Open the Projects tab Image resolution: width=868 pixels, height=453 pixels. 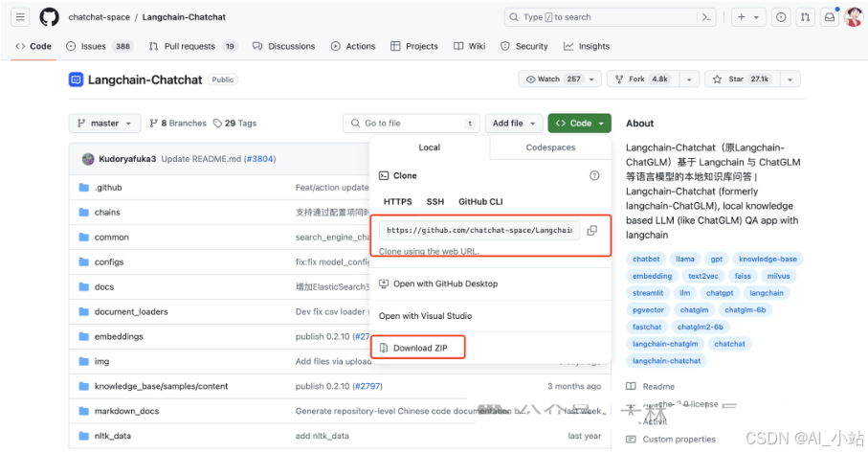414,46
